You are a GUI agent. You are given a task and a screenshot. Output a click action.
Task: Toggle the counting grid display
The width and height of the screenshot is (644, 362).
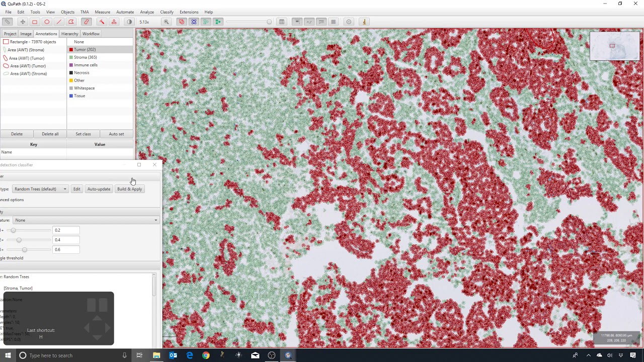click(333, 22)
